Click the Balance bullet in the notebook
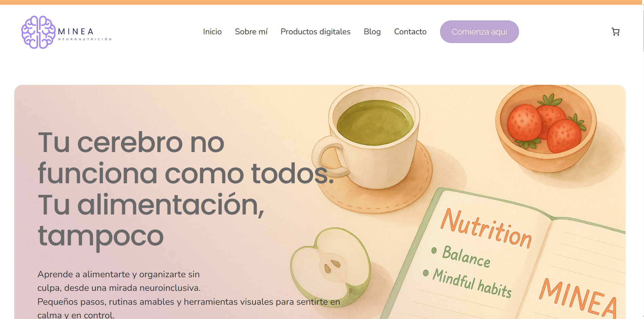The image size is (644, 319). coord(462,256)
